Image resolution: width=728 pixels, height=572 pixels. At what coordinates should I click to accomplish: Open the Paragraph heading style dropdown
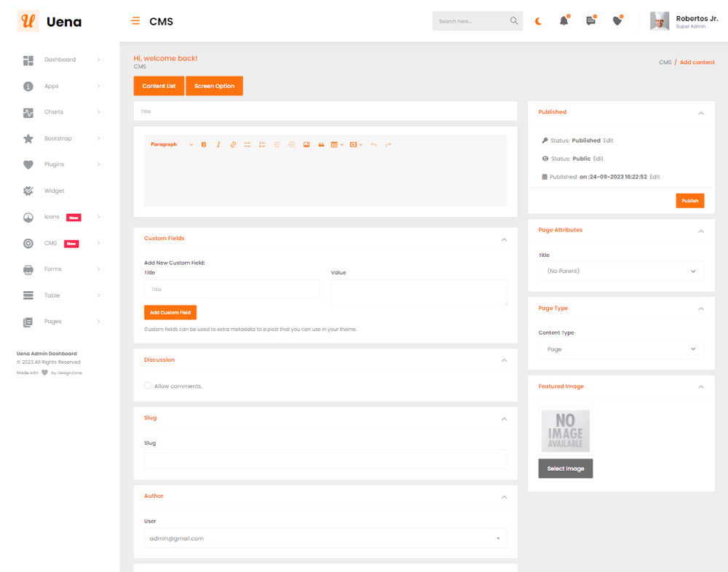pyautogui.click(x=172, y=145)
